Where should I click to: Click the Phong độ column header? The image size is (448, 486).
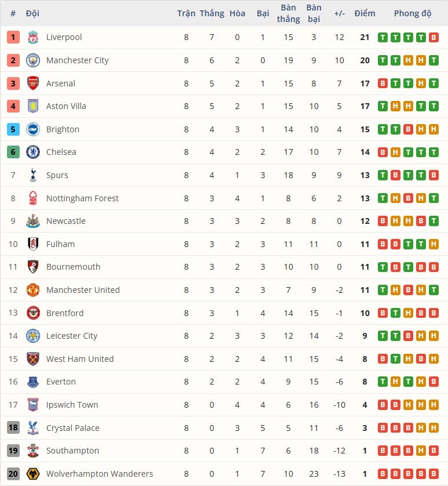(413, 13)
